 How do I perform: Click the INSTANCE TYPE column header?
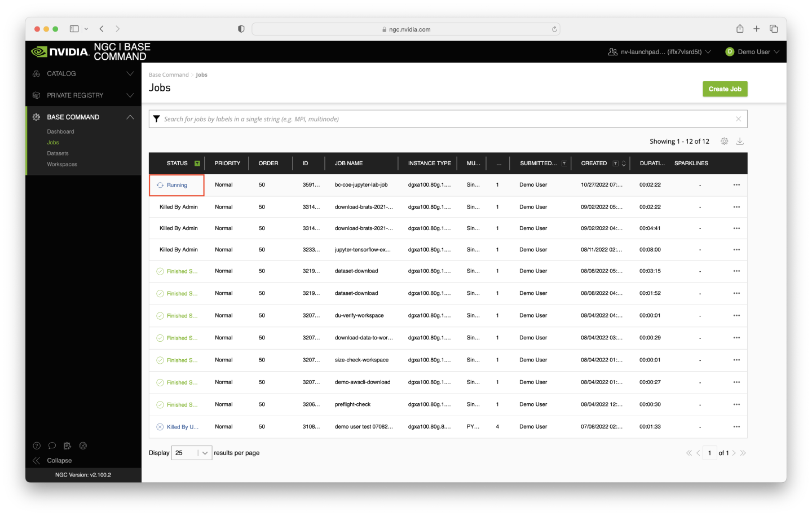tap(429, 164)
